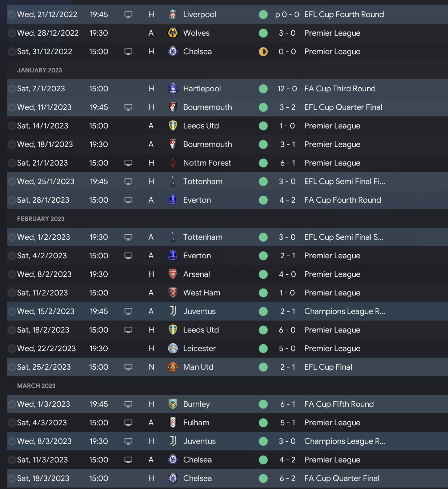448x489 pixels.
Task: Click the Nottm Forest club badge
Action: pyautogui.click(x=173, y=163)
